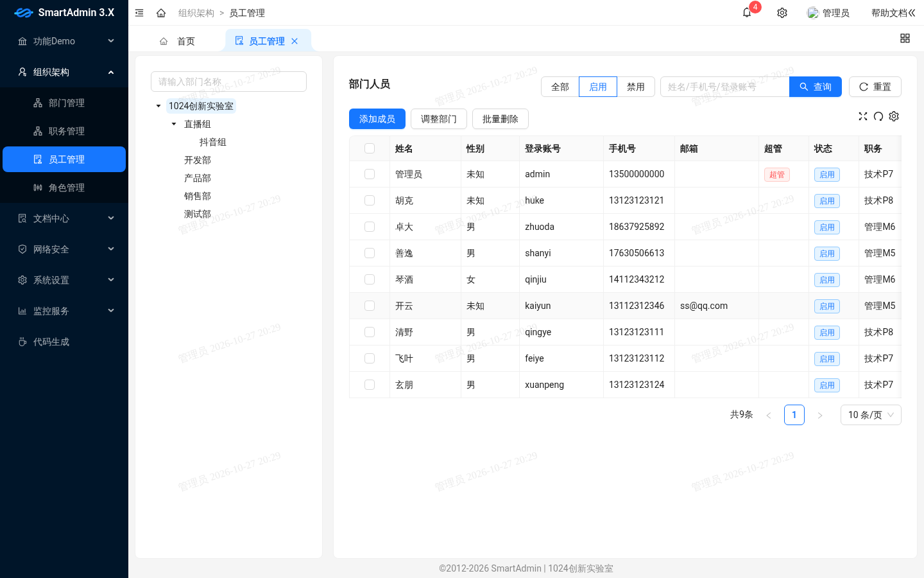Go to next page arrow

click(x=820, y=415)
